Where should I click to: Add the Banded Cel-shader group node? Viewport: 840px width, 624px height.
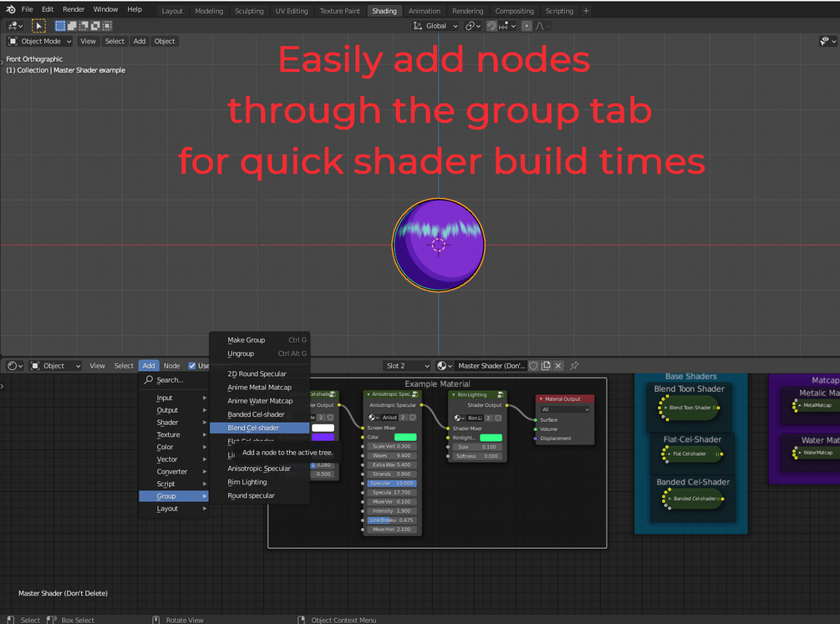point(260,414)
